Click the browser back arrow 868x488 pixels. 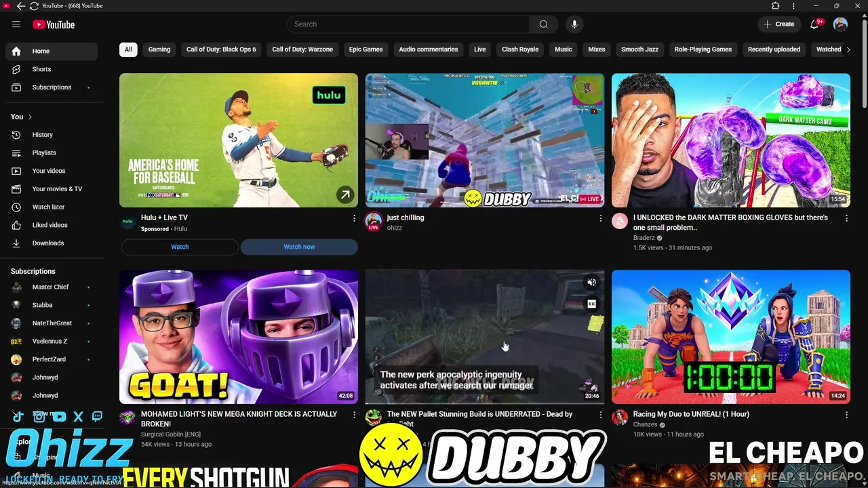coord(20,5)
